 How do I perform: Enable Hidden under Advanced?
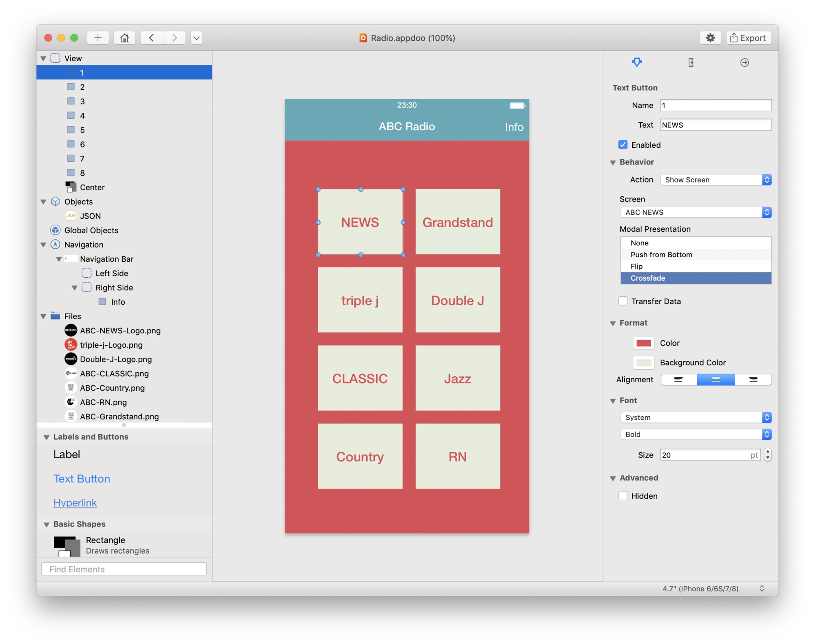pos(623,495)
